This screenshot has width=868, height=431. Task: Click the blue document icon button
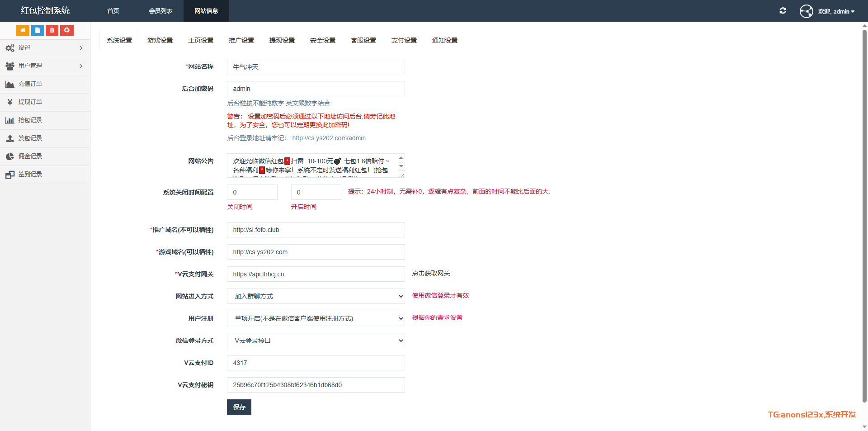pyautogui.click(x=38, y=30)
